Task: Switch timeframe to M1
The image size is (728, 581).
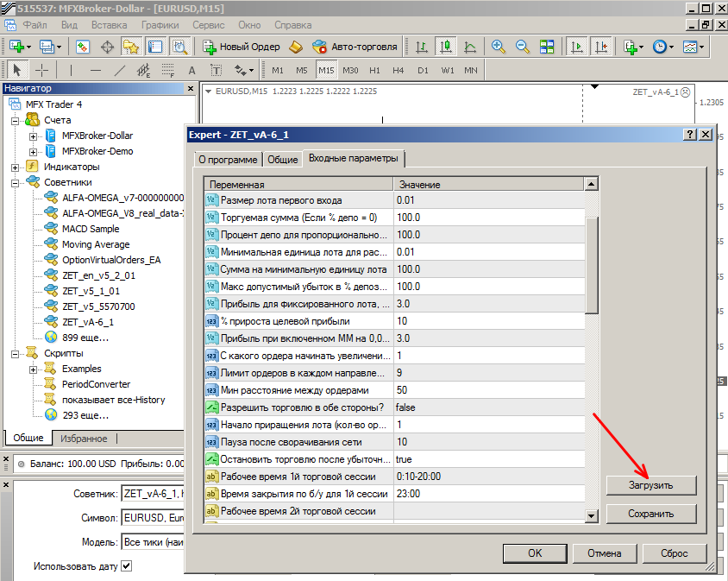Action: 278,70
